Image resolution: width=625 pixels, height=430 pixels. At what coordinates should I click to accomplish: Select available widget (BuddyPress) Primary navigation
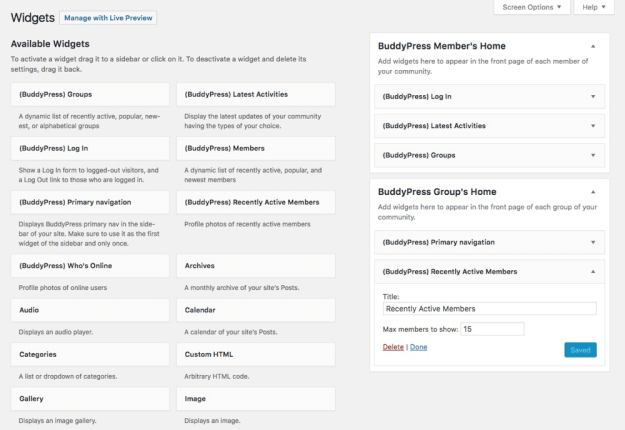pos(90,202)
